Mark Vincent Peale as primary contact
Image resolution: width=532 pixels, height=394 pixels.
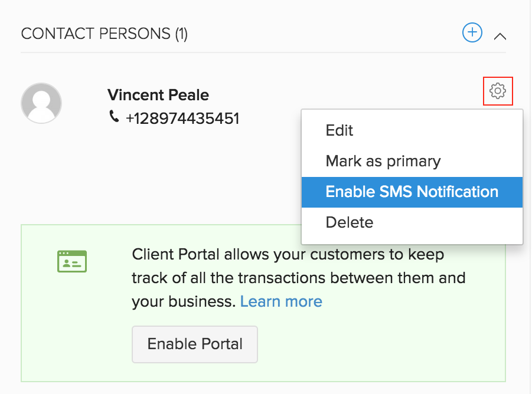click(383, 160)
